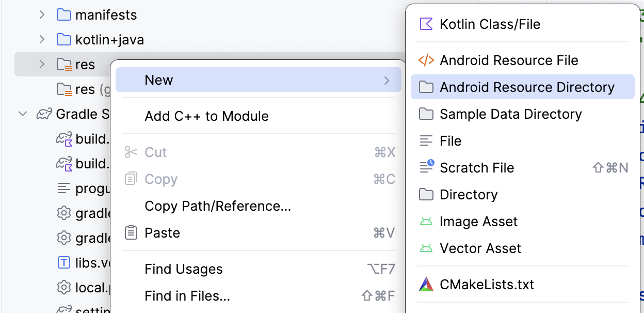This screenshot has width=644, height=313.
Task: Select the highlighted res folder
Action: point(84,64)
